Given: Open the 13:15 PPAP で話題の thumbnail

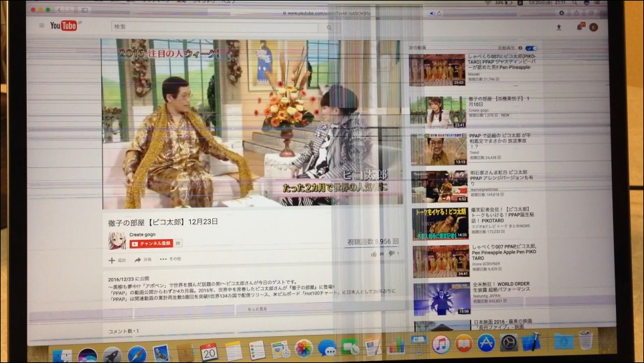Looking at the screenshot, I should (x=438, y=149).
